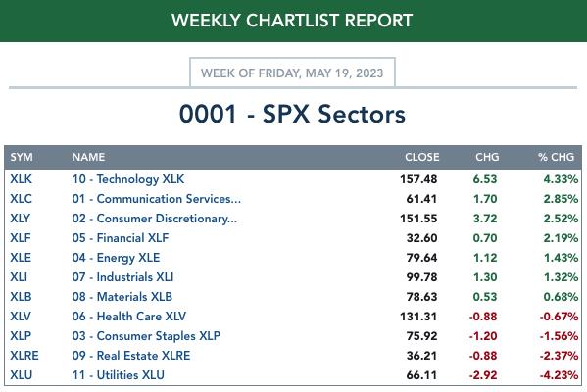This screenshot has width=587, height=392.
Task: Click the '0001 - SPX Sectors' heading
Action: click(292, 114)
